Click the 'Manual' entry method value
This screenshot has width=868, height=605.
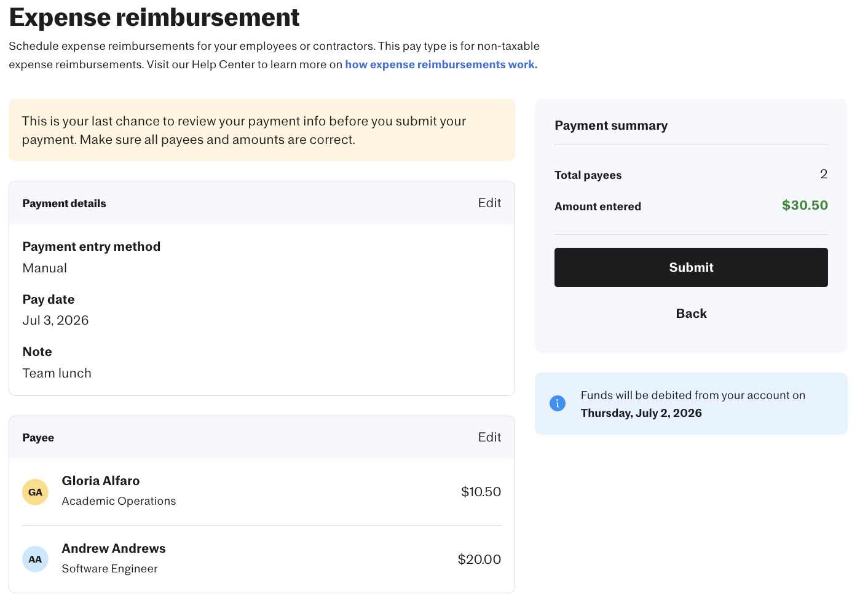(x=44, y=268)
